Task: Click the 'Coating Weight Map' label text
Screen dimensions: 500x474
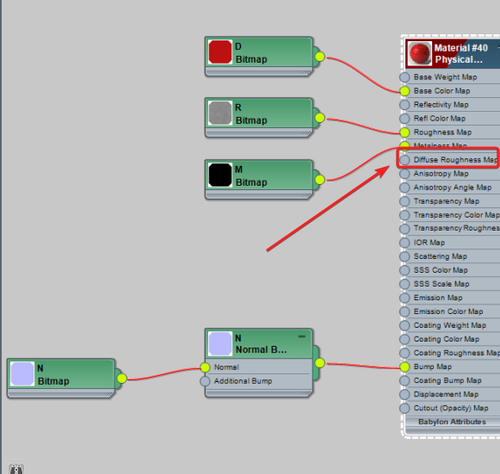Action: (450, 325)
